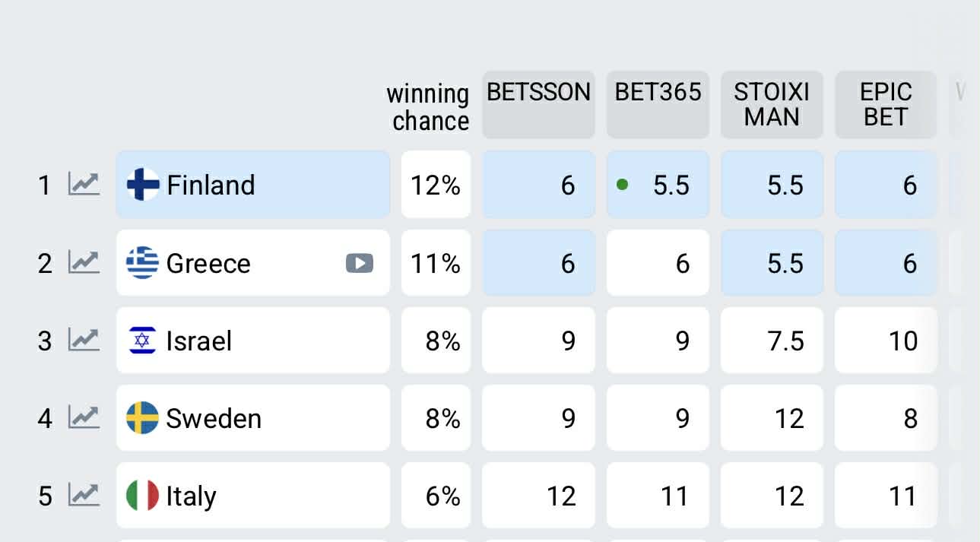
Task: Open trend chart icon for Sweden
Action: [x=84, y=418]
